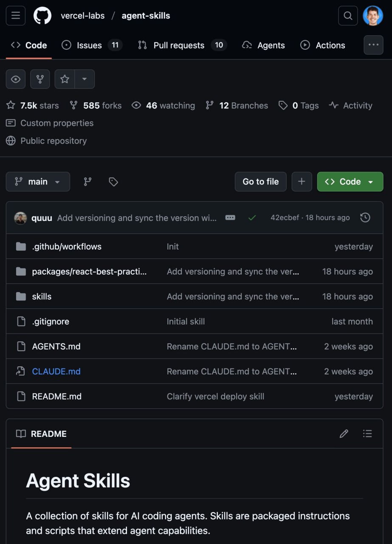This screenshot has height=544, width=392.
Task: Click the GitHub logo icon
Action: pos(42,16)
